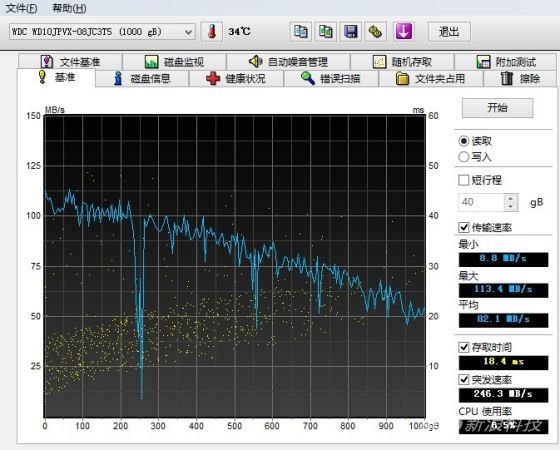The image size is (560, 450).
Task: Uncheck the 传输速率 checkbox
Action: (464, 227)
